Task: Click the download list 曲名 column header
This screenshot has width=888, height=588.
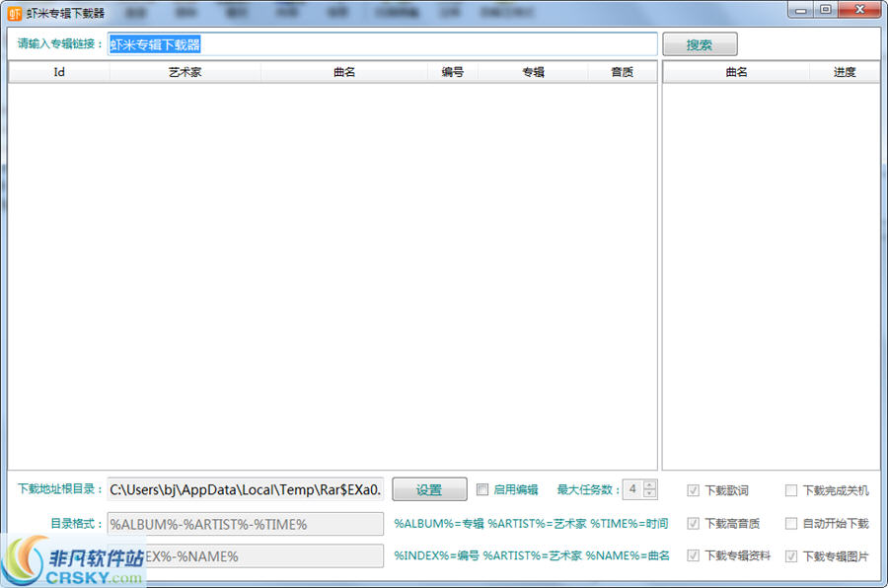Action: click(x=736, y=72)
